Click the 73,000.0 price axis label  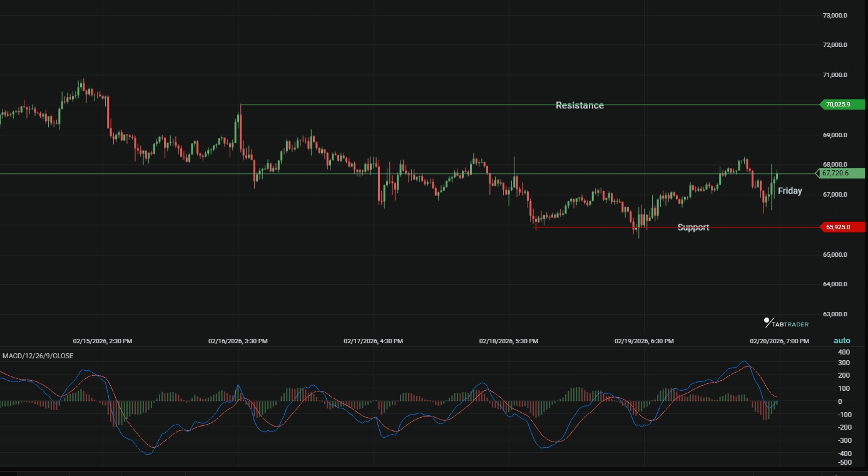click(835, 15)
